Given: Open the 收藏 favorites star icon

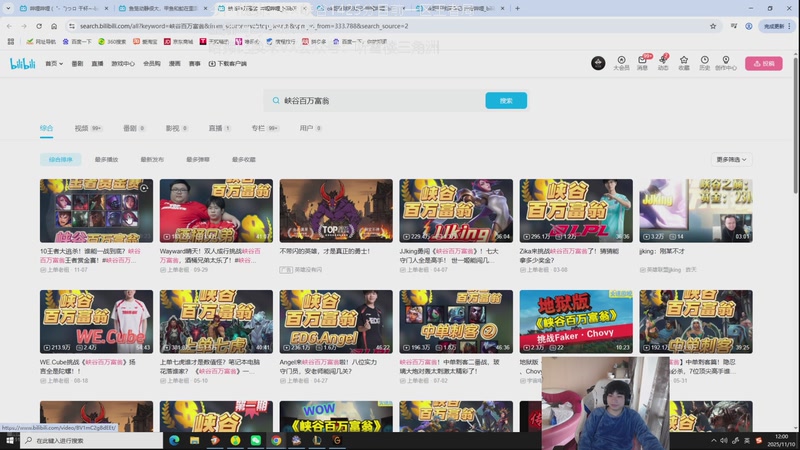Looking at the screenshot, I should (x=684, y=63).
